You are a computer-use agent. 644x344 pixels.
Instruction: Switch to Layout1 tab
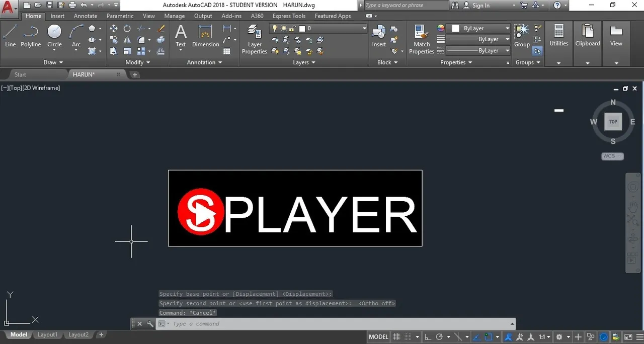click(48, 334)
